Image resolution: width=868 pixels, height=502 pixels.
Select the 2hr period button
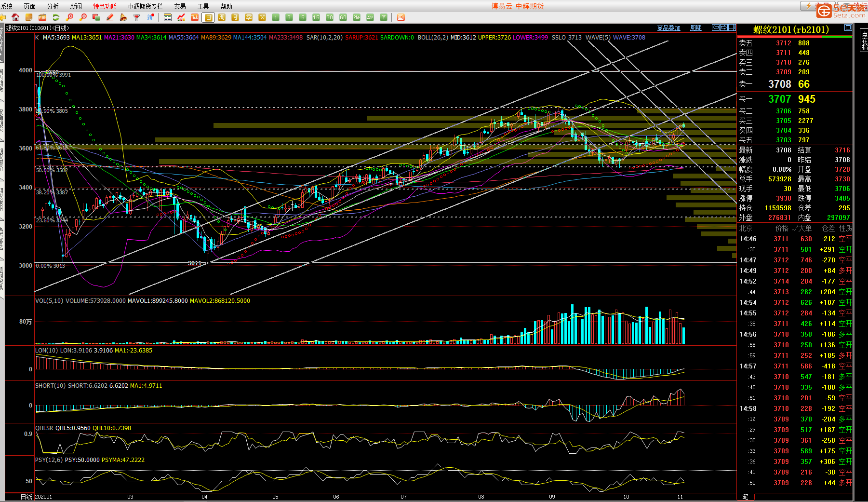click(x=357, y=17)
